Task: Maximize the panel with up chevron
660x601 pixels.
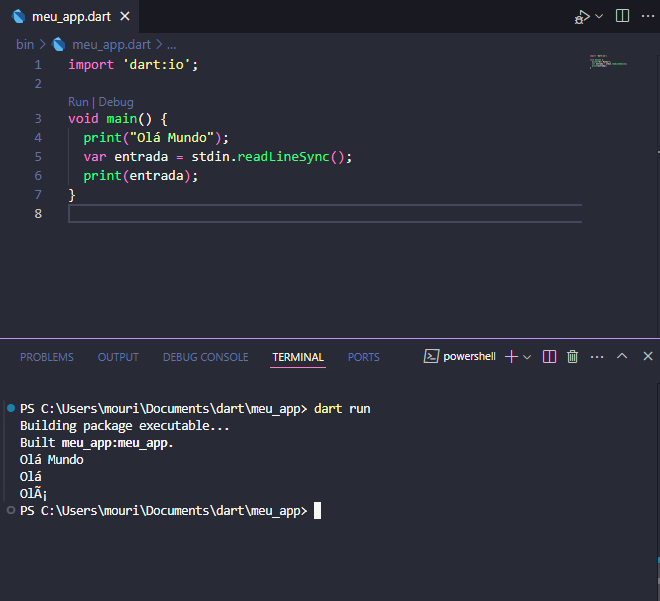Action: [622, 356]
